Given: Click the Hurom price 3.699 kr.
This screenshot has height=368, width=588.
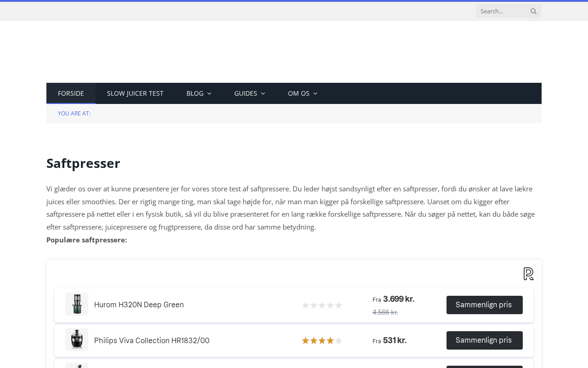Looking at the screenshot, I should (x=399, y=299).
